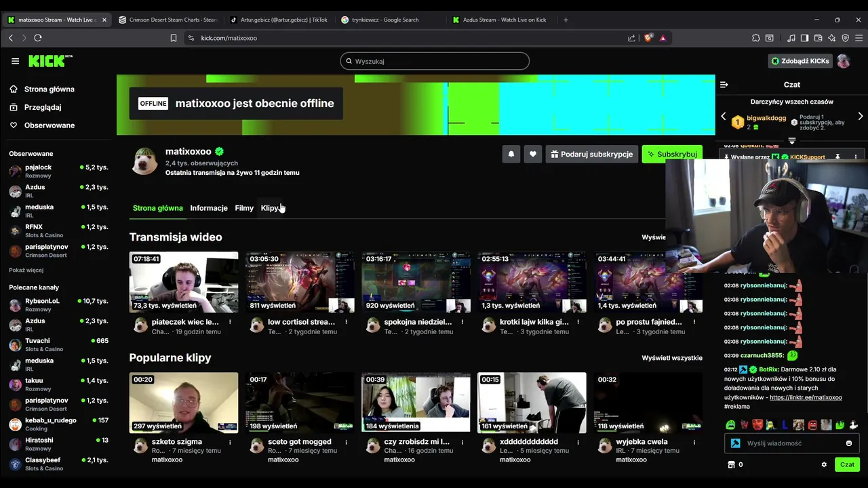Open options menu for 'krotki lajw kilka gi...' video
The width and height of the screenshot is (868, 488).
(x=580, y=322)
